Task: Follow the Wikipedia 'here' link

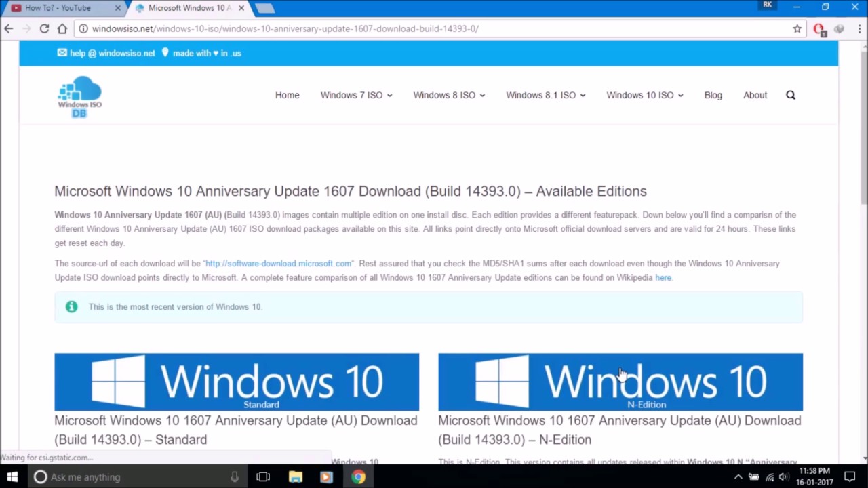Action: click(663, 277)
